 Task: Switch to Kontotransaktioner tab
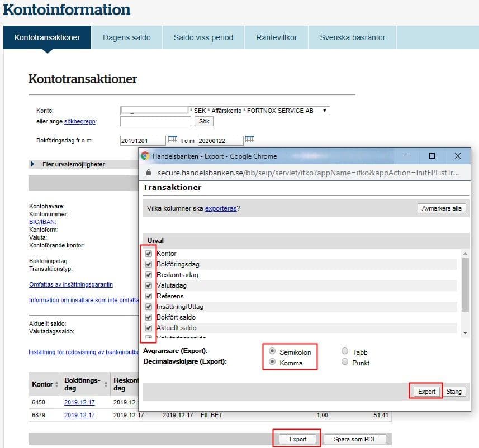pyautogui.click(x=47, y=37)
